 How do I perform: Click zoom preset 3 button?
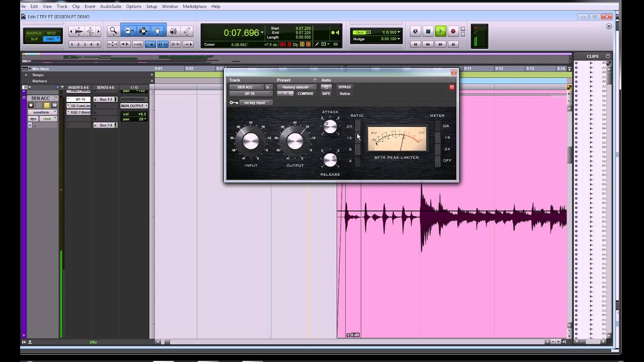click(85, 44)
